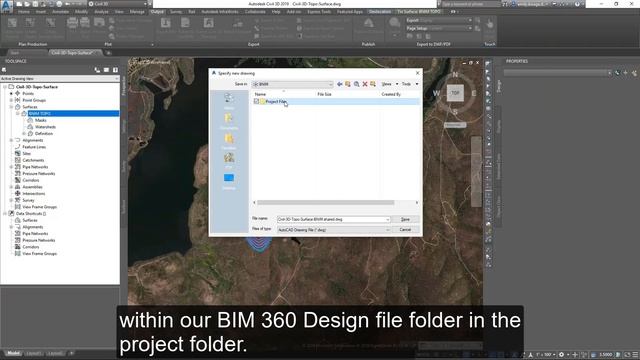Click the Save button in dialog
The image size is (640, 360).
405,220
